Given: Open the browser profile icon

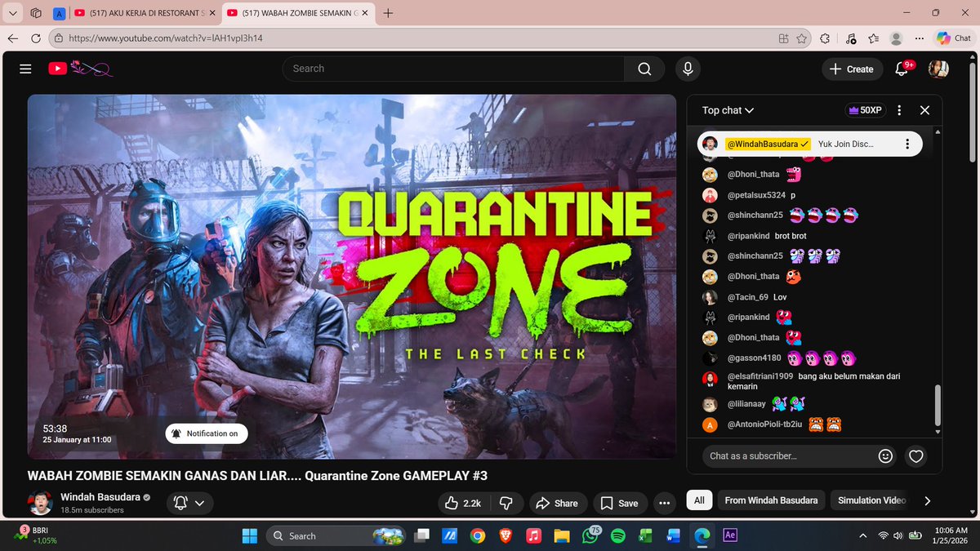Looking at the screenshot, I should point(896,38).
